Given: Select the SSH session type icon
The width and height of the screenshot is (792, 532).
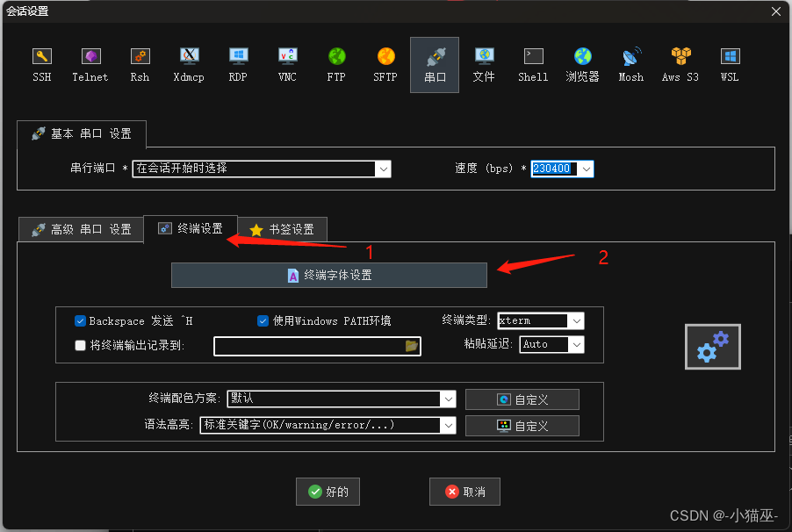Looking at the screenshot, I should 42,65.
